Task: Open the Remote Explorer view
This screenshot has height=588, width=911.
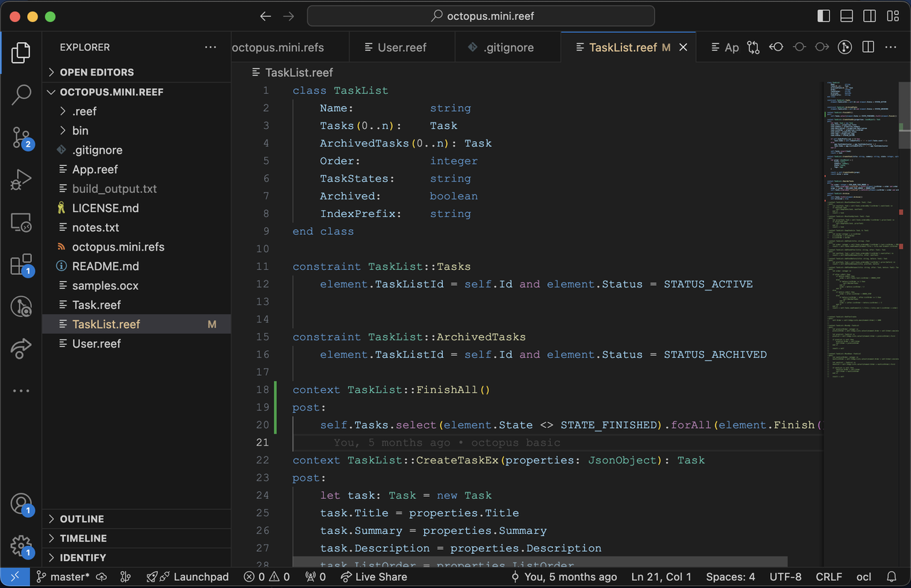Action: coord(21,223)
